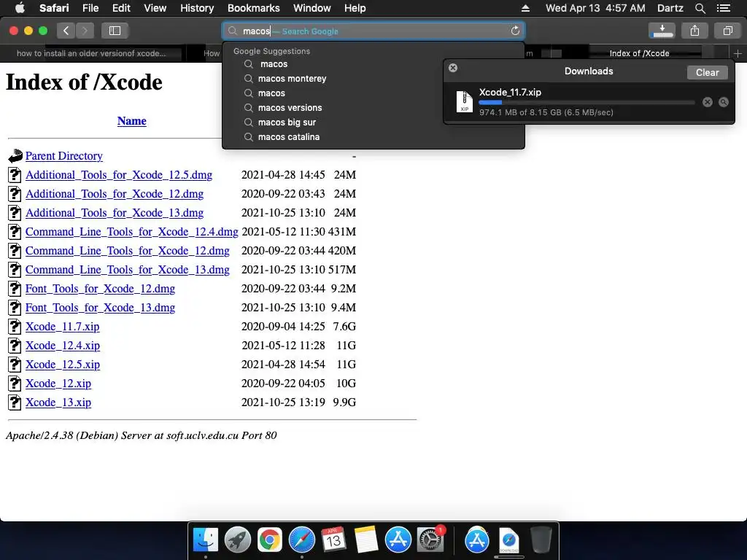
Task: Open Trash in the Dock
Action: [x=541, y=540]
